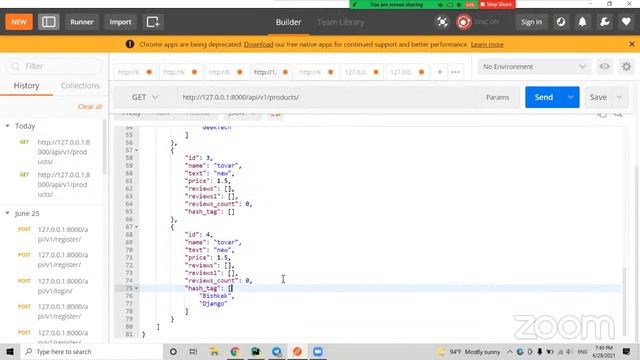Click the interceptor satellite icon
Screen dimensions: 640x360
click(x=442, y=22)
